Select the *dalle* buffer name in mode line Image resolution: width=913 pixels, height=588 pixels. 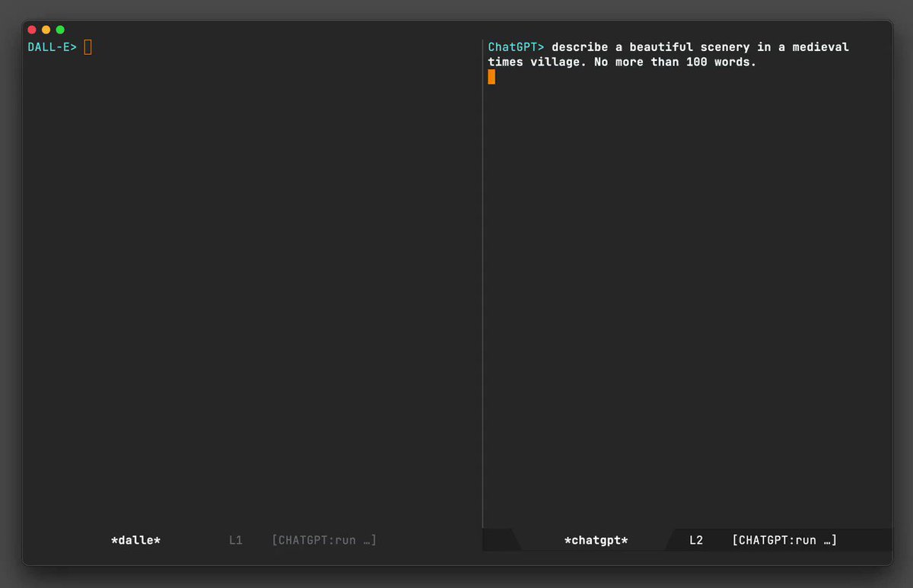click(136, 540)
